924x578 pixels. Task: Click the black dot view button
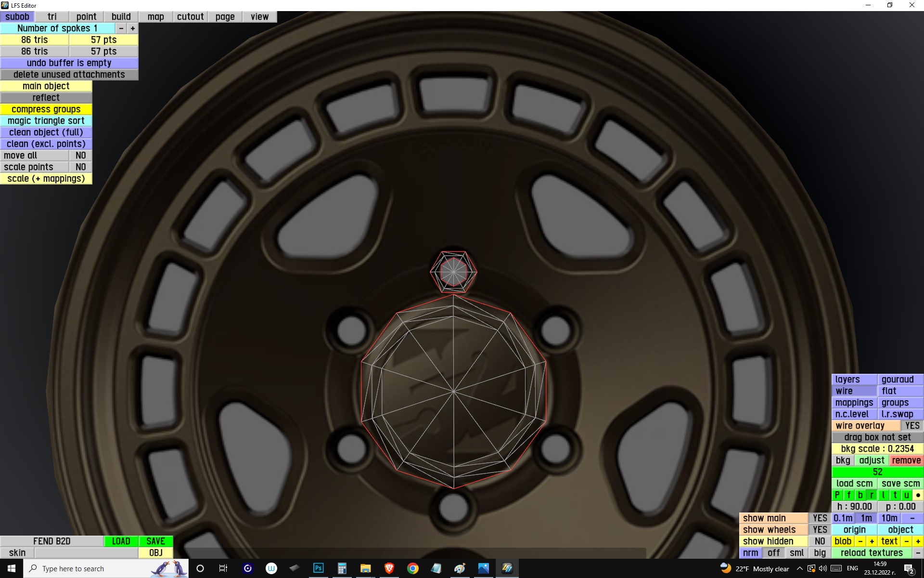point(918,495)
